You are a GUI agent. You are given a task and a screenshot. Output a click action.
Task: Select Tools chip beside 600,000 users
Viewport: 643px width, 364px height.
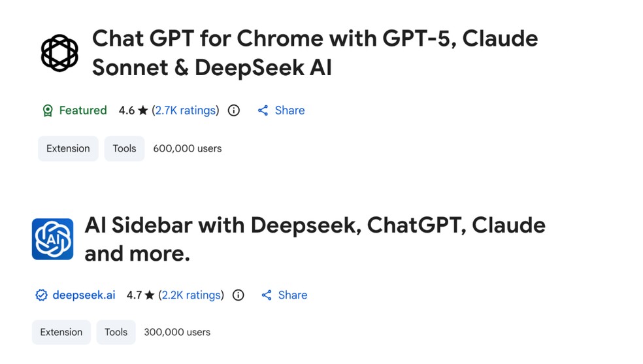[124, 148]
